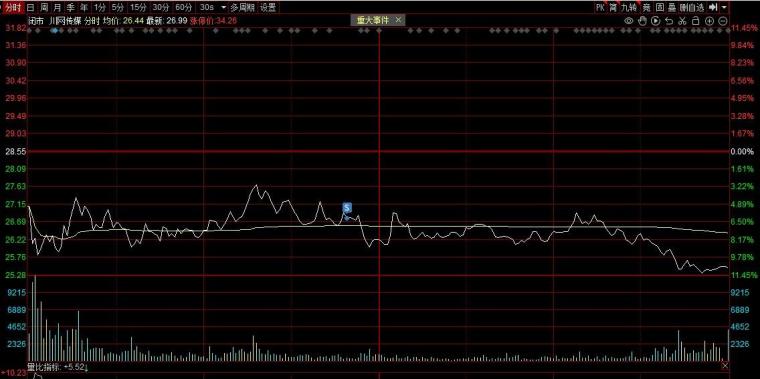Click the PK compare button
This screenshot has height=379, width=760.
pos(601,7)
